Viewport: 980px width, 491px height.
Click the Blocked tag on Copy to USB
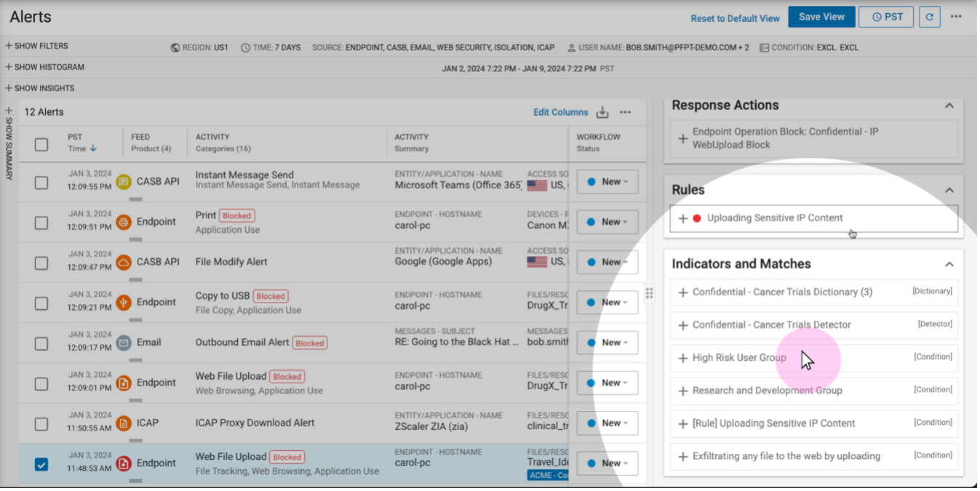pyautogui.click(x=271, y=296)
